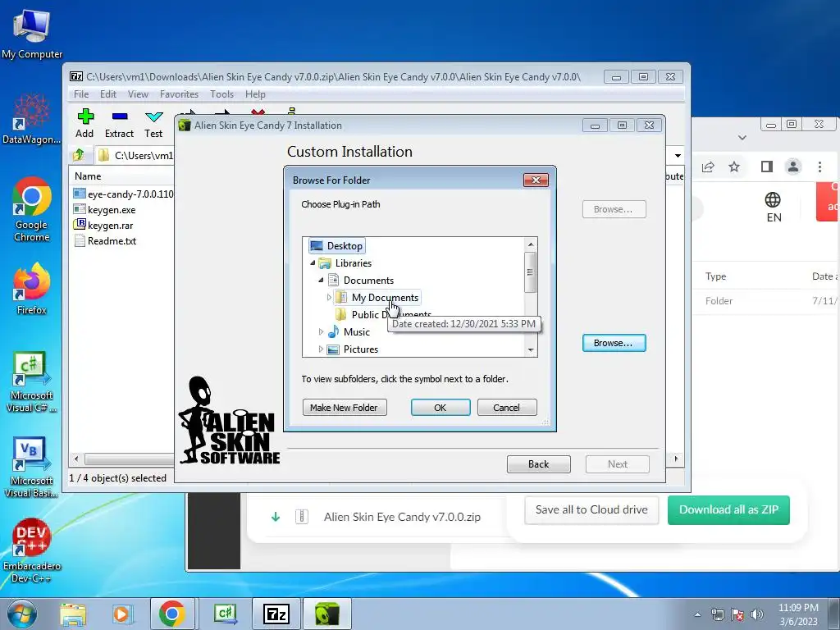Click the Test toolbar icon in 7-Zip

153,124
